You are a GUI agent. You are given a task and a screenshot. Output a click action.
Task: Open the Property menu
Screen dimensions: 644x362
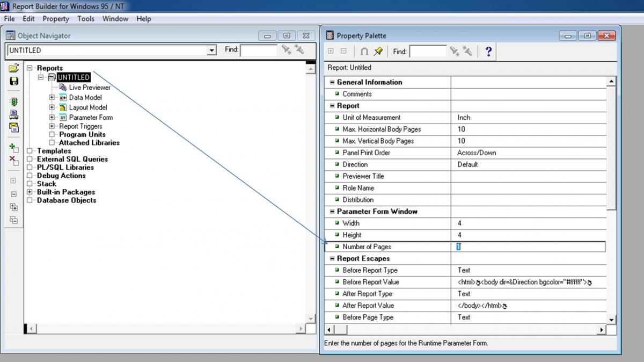[x=56, y=19]
